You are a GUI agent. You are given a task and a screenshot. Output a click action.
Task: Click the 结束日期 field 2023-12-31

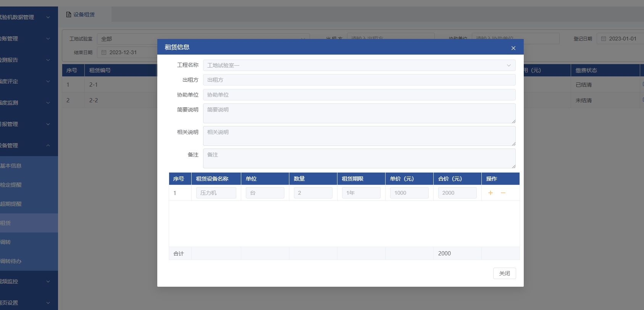coord(128,52)
